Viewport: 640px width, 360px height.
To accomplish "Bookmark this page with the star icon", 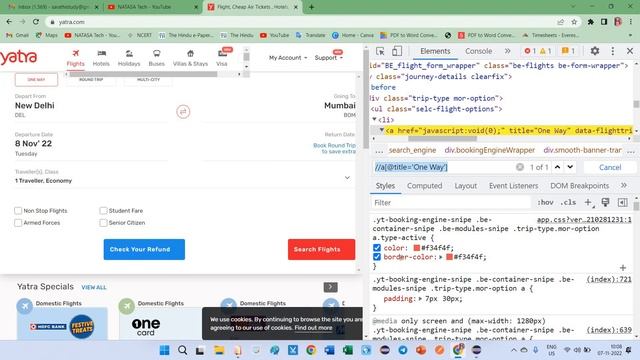I will [574, 22].
